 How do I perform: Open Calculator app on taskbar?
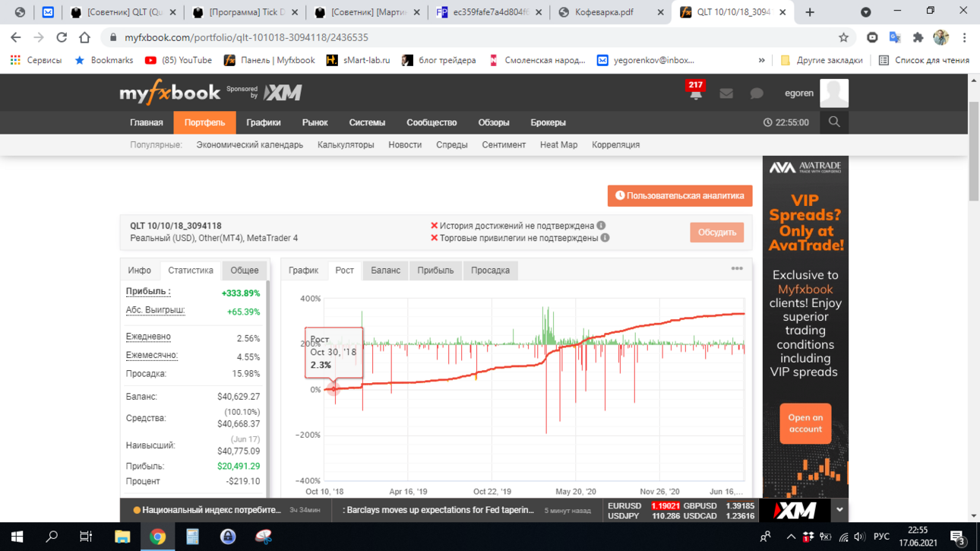tap(192, 537)
